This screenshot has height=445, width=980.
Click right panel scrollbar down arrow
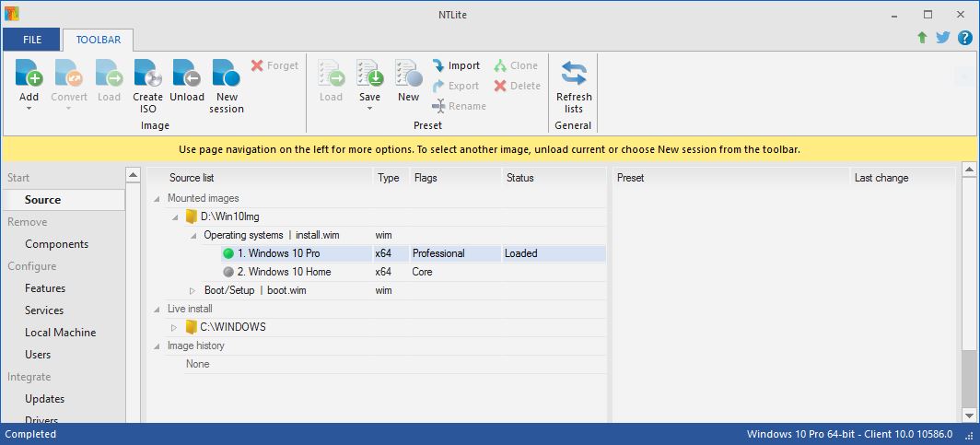(969, 415)
